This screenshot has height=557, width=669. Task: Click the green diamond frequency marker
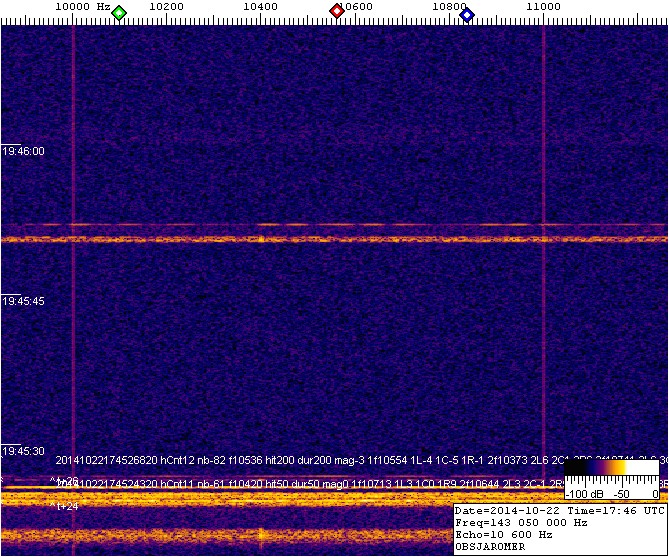tap(119, 13)
